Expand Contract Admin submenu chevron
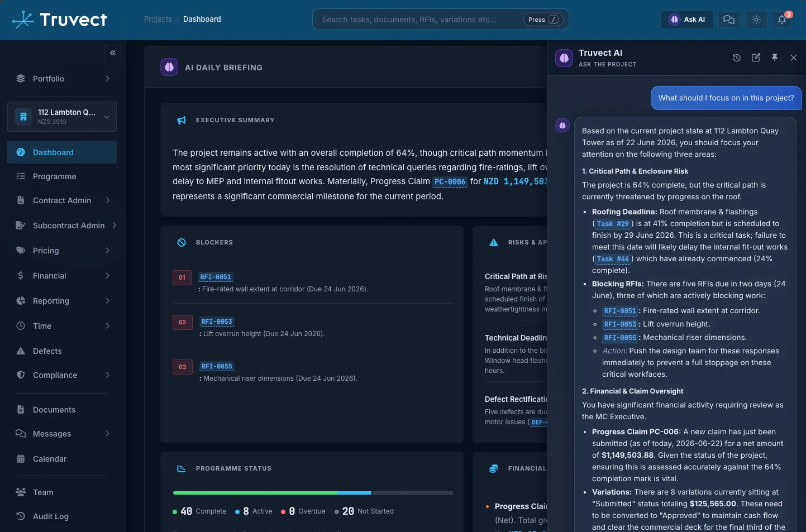 108,200
